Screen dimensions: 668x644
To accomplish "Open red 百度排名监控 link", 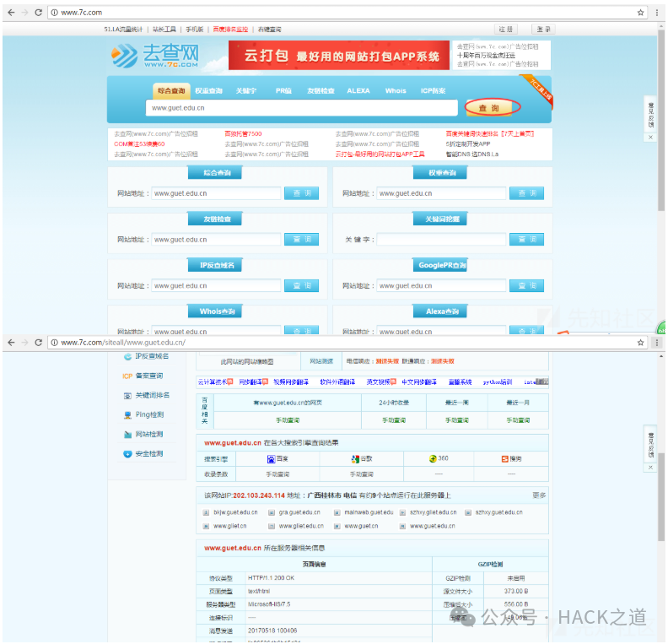I will click(230, 29).
